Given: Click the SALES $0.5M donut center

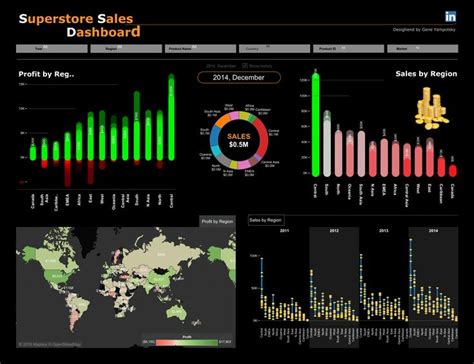Looking at the screenshot, I should 239,140.
